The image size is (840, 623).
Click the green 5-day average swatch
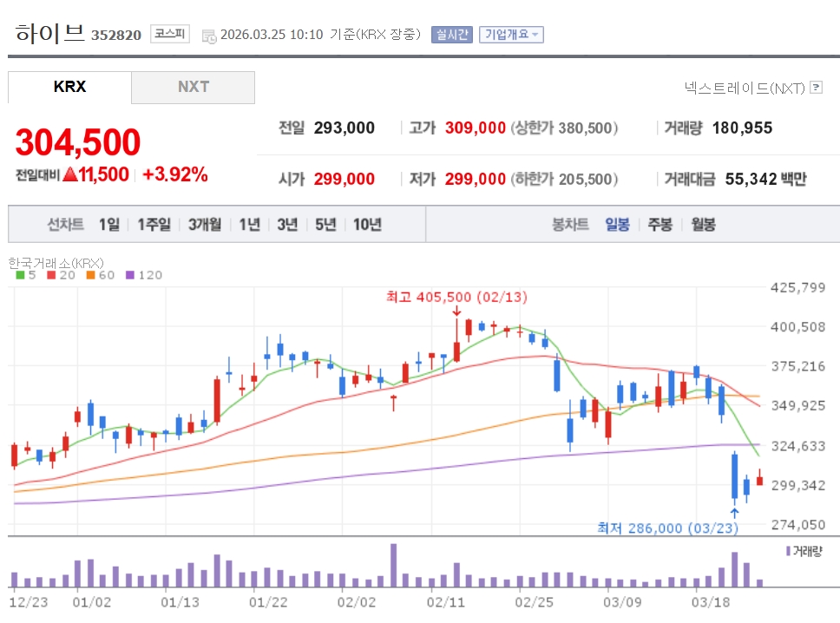pos(20,275)
